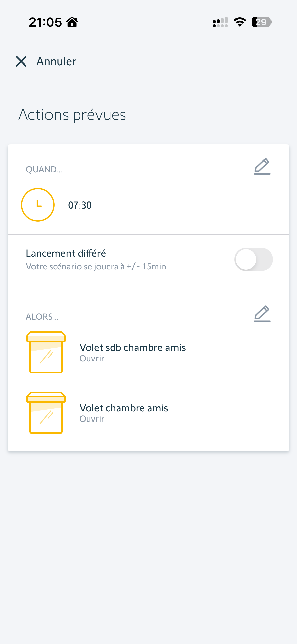The width and height of the screenshot is (297, 644).
Task: Tap Ouvrir under Volet chambre amis
Action: pyautogui.click(x=92, y=419)
